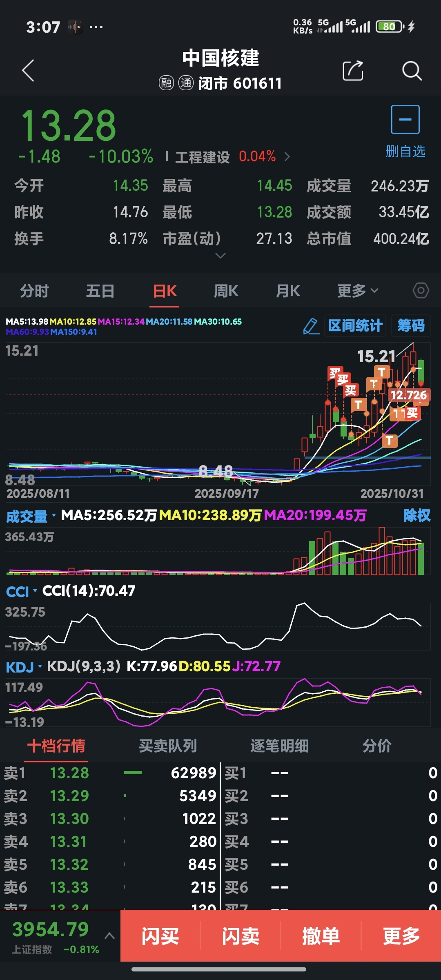
Task: Open 成交量 indicator dropdown
Action: click(x=31, y=517)
